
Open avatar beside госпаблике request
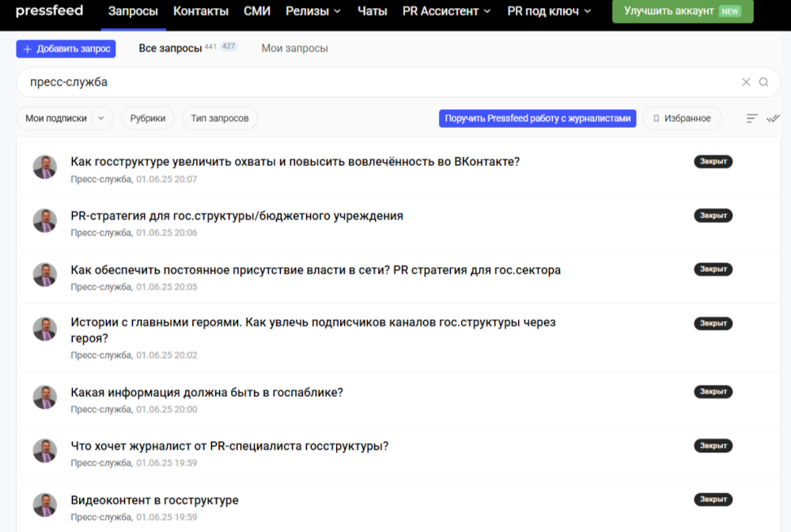pos(45,398)
